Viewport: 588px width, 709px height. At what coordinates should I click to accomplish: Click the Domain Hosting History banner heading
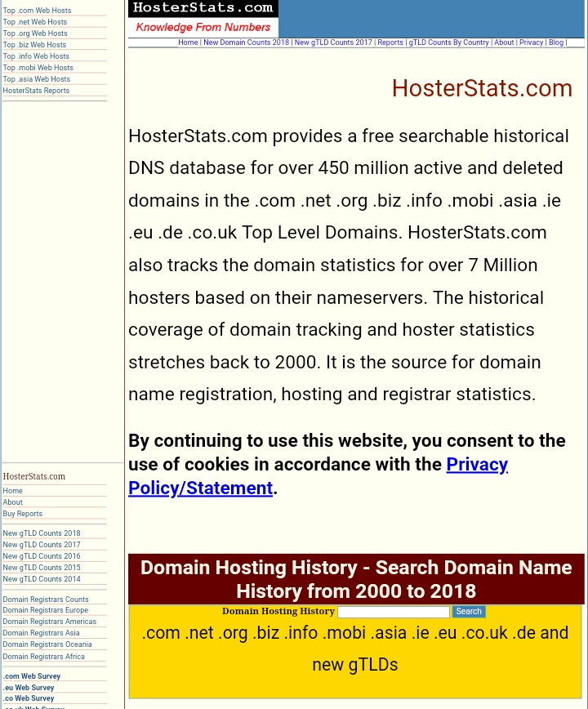[x=356, y=579]
